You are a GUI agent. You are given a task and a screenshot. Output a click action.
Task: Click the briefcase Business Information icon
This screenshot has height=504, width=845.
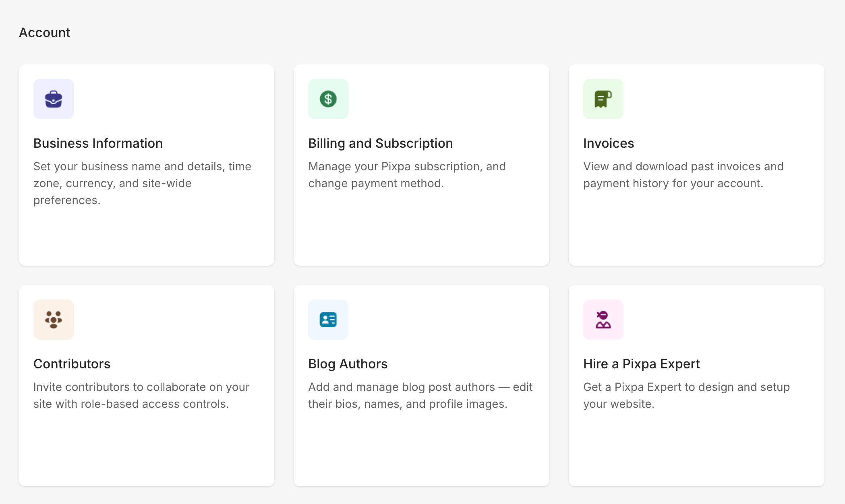54,99
